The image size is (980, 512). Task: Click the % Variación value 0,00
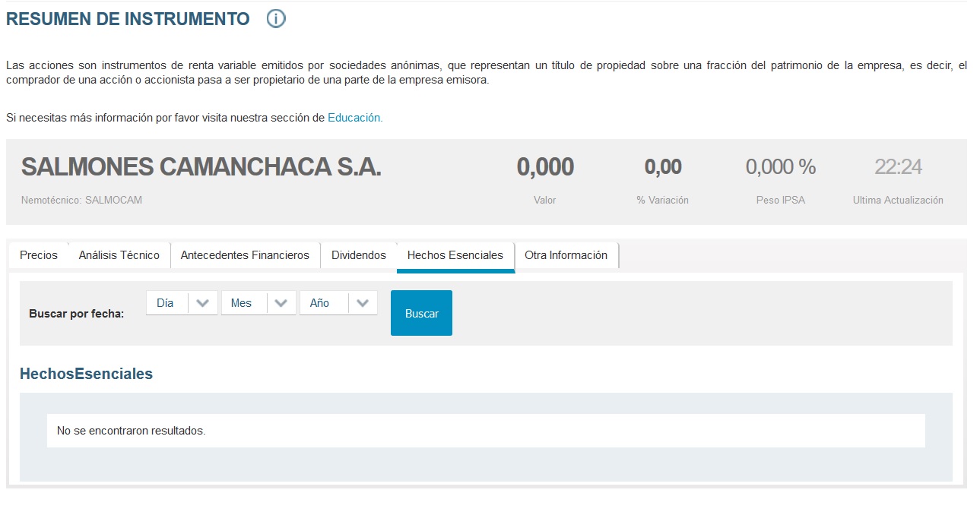663,166
